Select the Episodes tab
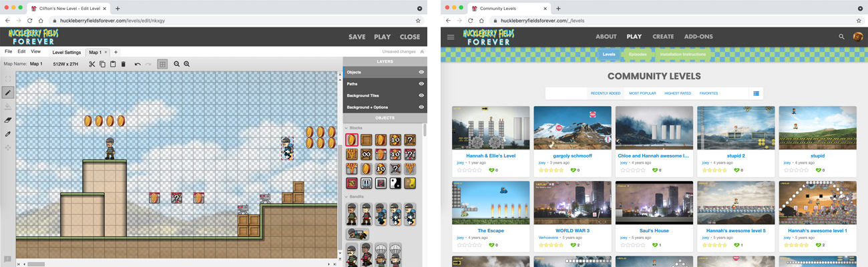This screenshot has width=868, height=267. [638, 54]
